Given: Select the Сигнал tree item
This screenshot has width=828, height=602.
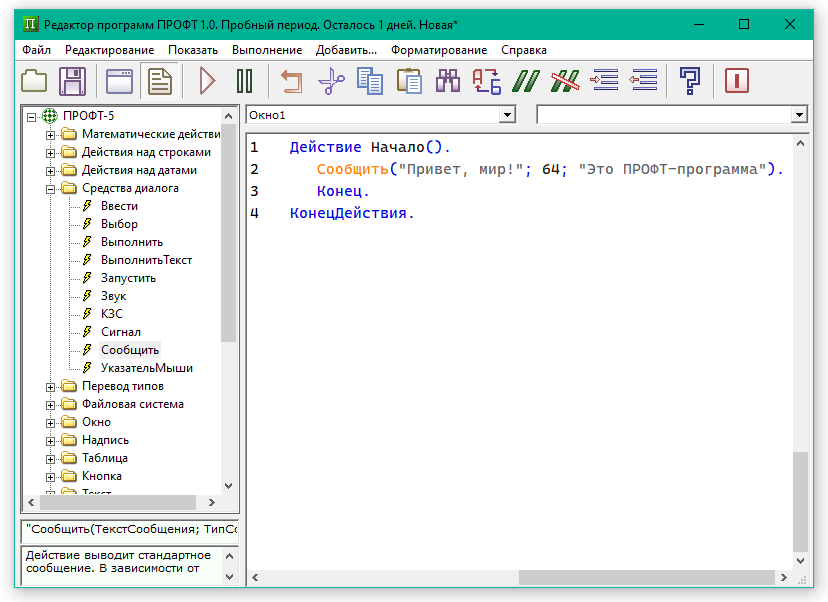Looking at the screenshot, I should pyautogui.click(x=120, y=332).
